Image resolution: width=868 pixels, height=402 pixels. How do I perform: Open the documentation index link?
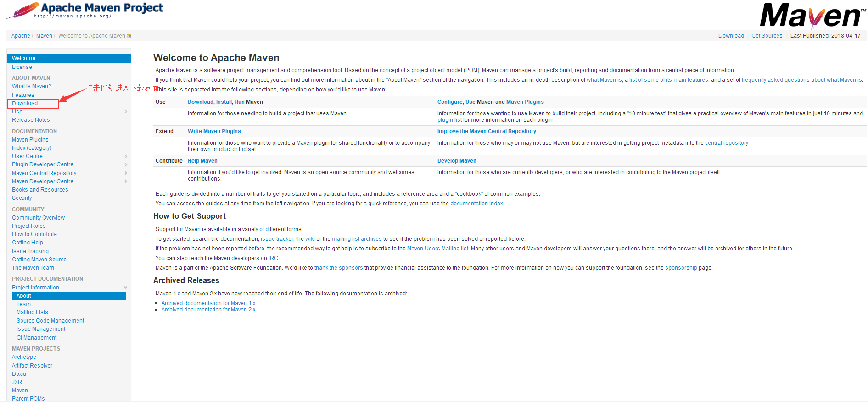(x=476, y=204)
